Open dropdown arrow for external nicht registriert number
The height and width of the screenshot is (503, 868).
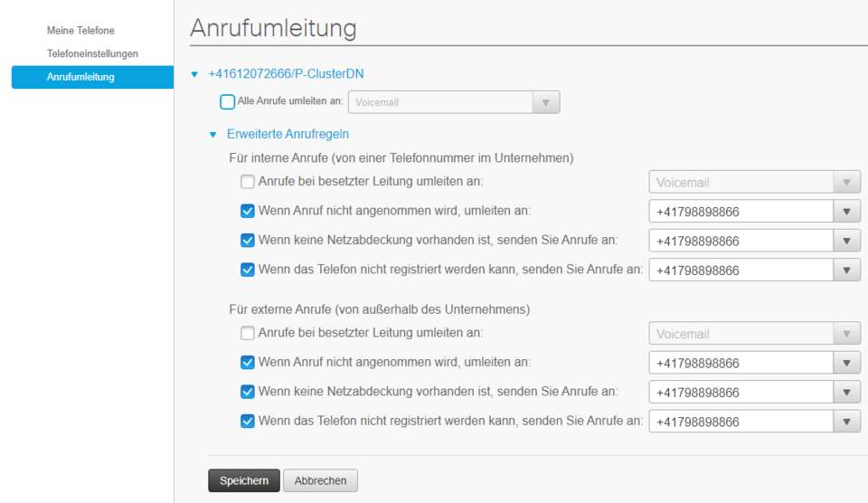(x=846, y=422)
